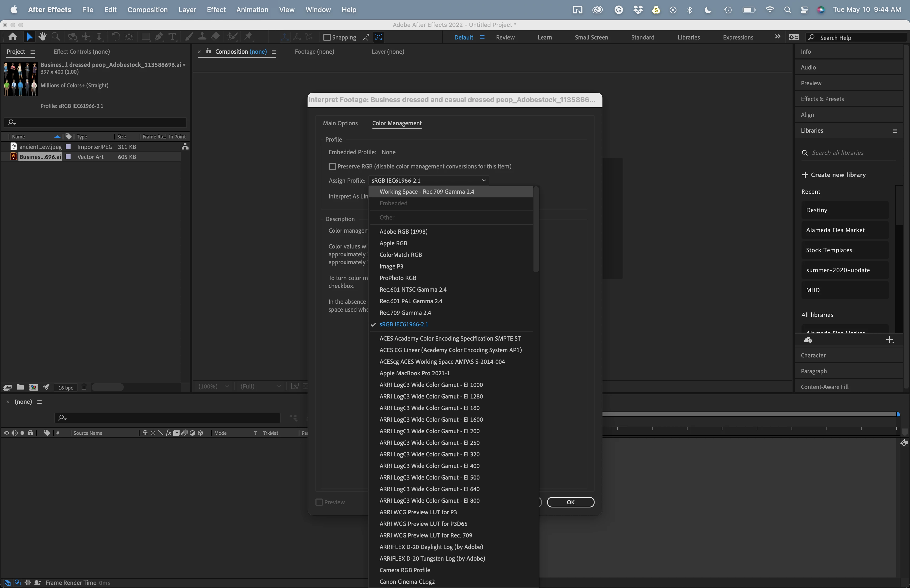This screenshot has height=588, width=910.
Task: Select ProPhoto RGB profile option
Action: click(398, 278)
